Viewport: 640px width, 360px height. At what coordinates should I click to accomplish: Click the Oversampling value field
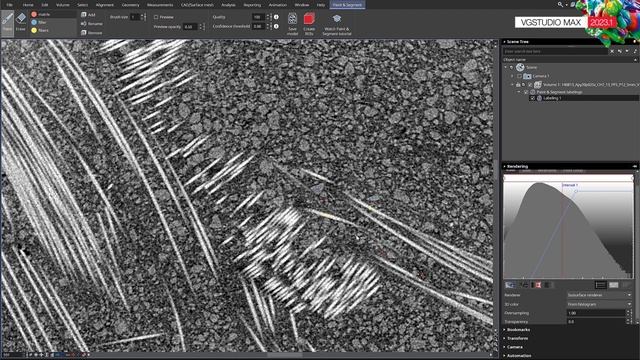tap(596, 313)
